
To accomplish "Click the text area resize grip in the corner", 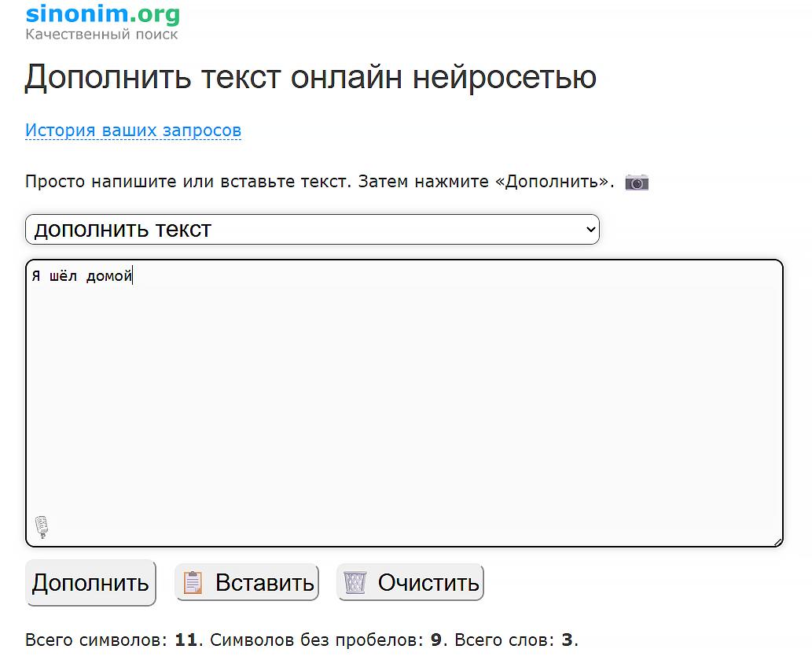I will (777, 541).
